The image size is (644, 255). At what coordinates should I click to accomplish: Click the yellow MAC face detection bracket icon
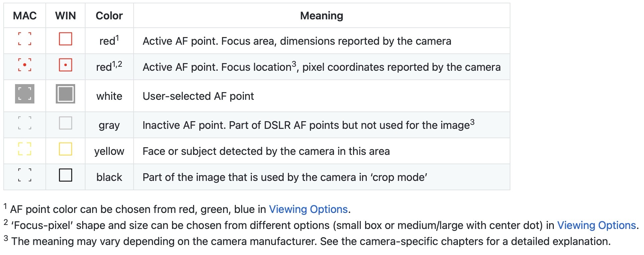pyautogui.click(x=25, y=149)
